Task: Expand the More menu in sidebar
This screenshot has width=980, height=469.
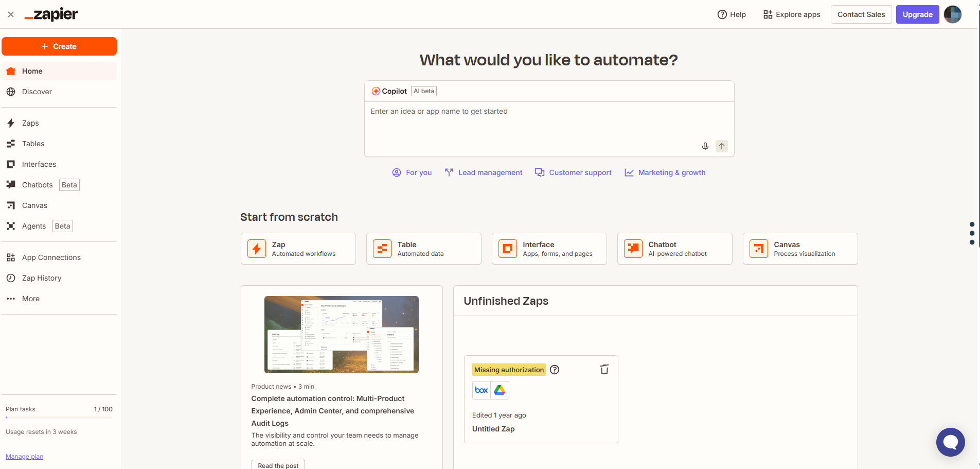Action: [30, 299]
